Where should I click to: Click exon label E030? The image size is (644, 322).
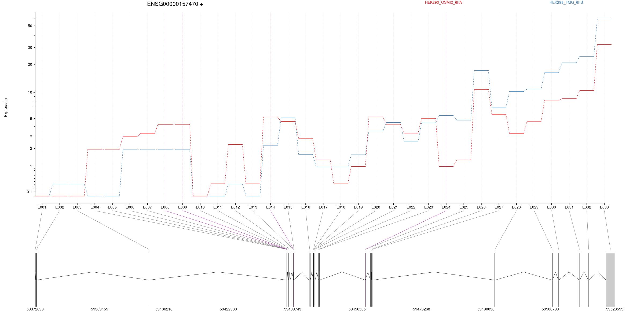pos(551,207)
